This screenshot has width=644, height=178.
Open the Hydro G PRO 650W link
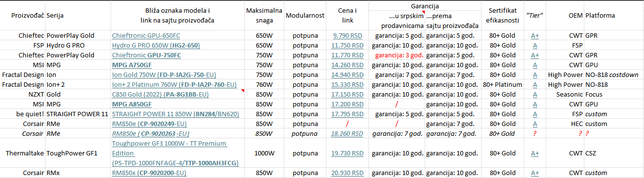pos(156,46)
